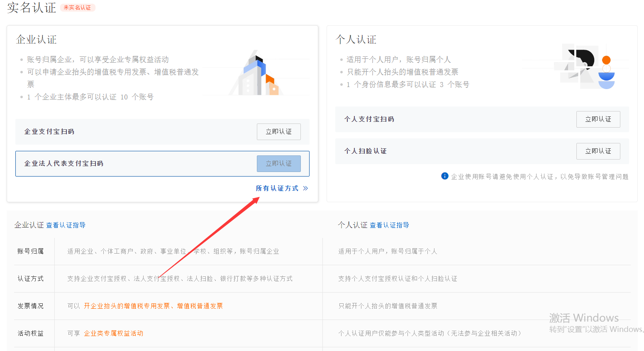Select the 企业法人代表支付宝扫码 option label

click(x=64, y=164)
